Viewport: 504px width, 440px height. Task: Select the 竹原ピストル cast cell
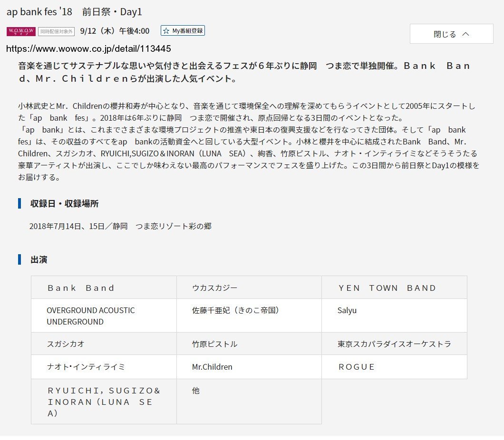pos(249,344)
